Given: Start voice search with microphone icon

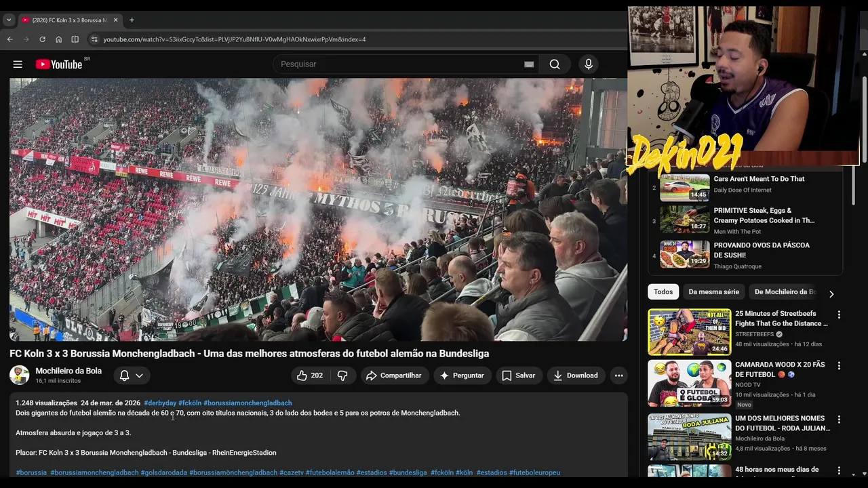Looking at the screenshot, I should (589, 64).
